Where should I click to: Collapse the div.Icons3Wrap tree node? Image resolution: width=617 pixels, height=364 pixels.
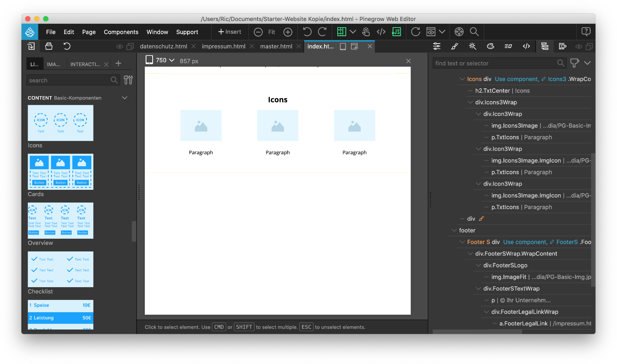[470, 102]
